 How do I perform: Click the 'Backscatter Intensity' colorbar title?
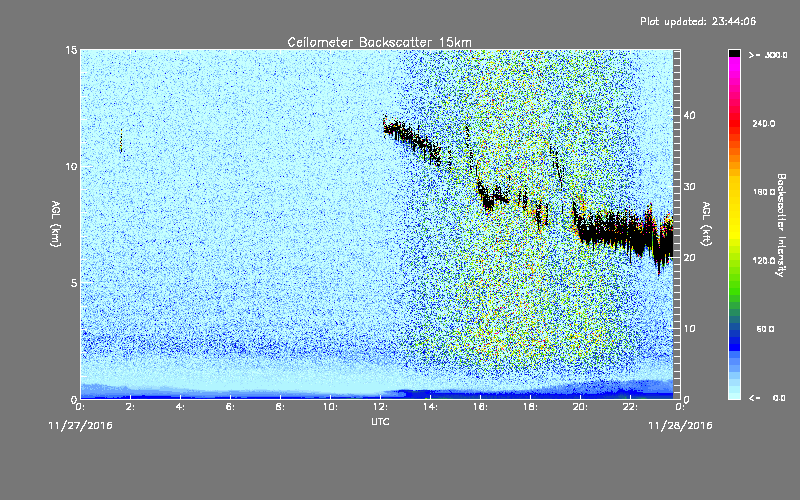pyautogui.click(x=781, y=225)
